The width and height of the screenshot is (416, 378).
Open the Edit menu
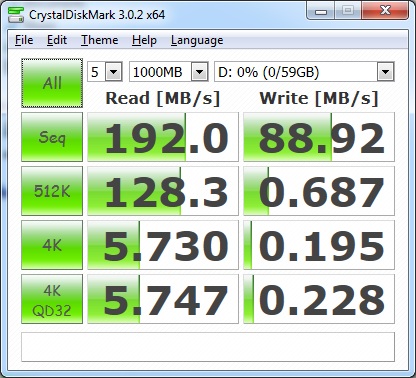pos(57,40)
